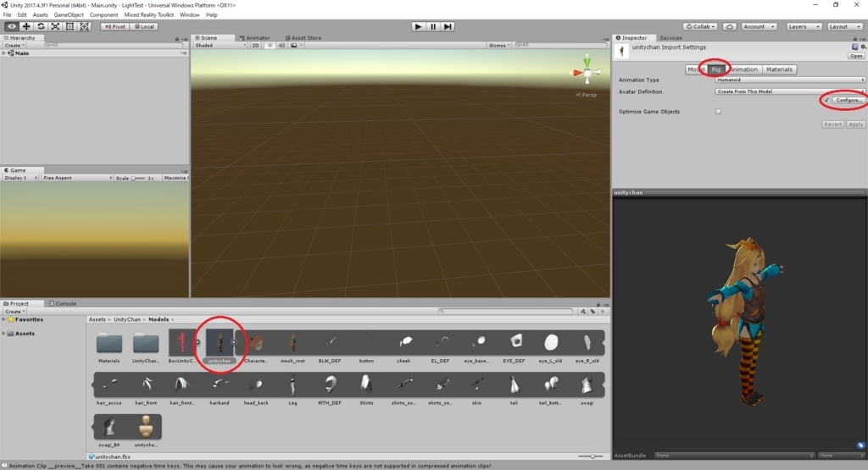Toggle 2D scene view mode
The width and height of the screenshot is (868, 470).
pyautogui.click(x=255, y=46)
